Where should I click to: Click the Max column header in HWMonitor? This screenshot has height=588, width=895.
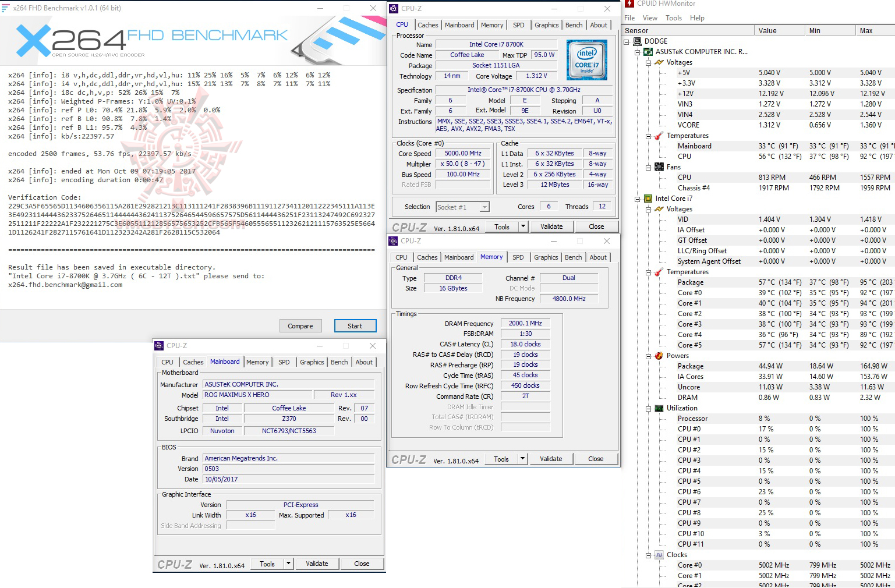tap(875, 31)
